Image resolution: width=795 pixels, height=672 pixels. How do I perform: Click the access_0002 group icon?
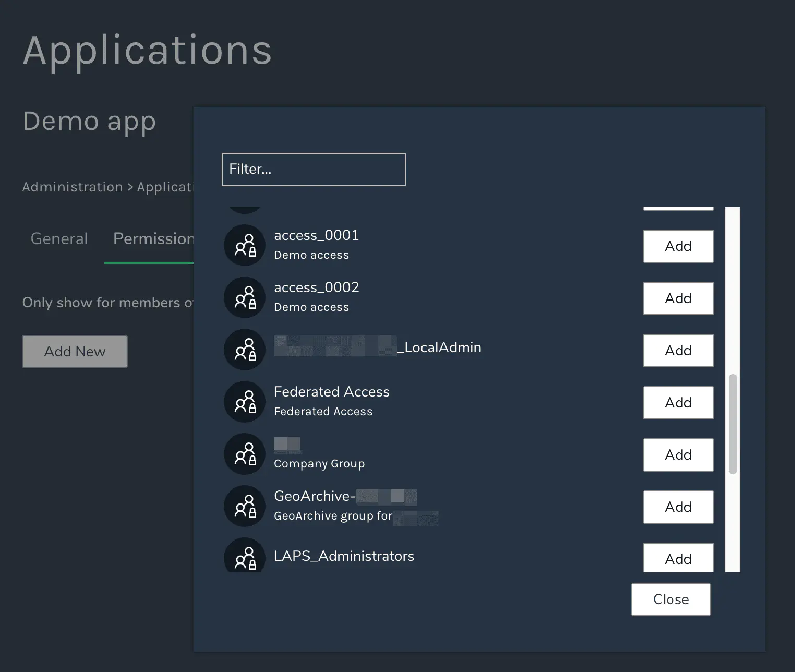pyautogui.click(x=245, y=297)
